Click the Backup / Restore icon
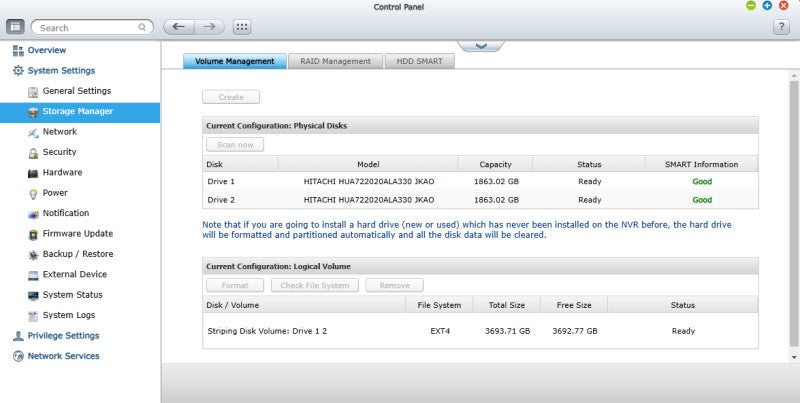 tap(33, 255)
